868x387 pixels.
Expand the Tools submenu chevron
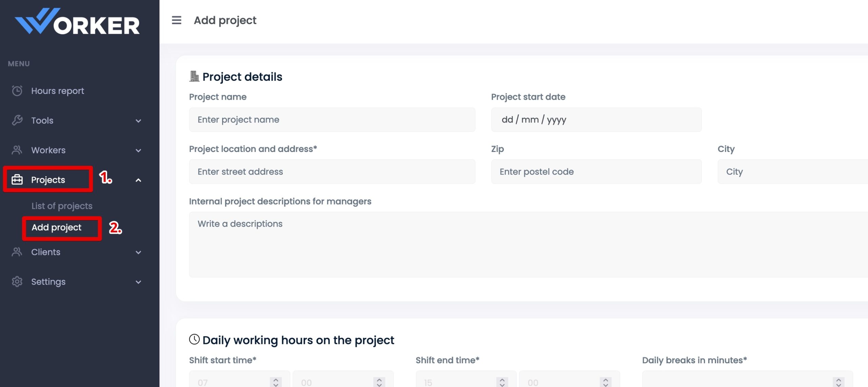pos(138,121)
